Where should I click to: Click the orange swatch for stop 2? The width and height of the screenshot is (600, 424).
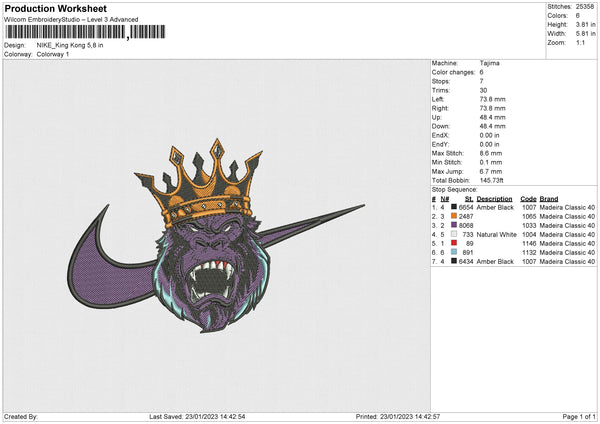point(454,216)
